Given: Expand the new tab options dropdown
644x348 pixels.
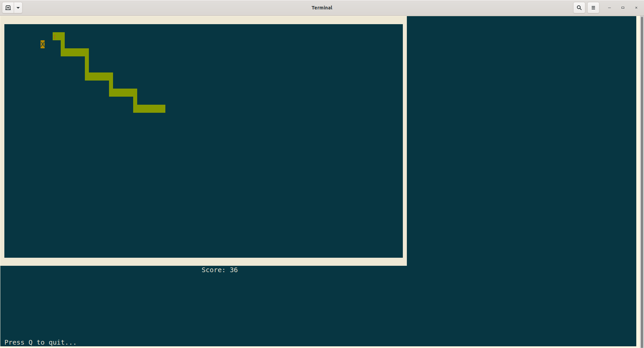Looking at the screenshot, I should click(18, 7).
